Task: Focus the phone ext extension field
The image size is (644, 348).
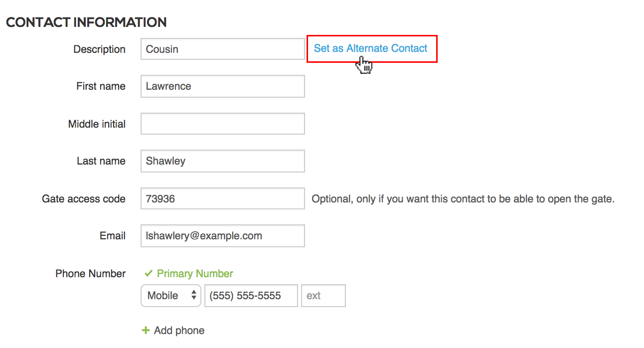Action: pos(323,296)
